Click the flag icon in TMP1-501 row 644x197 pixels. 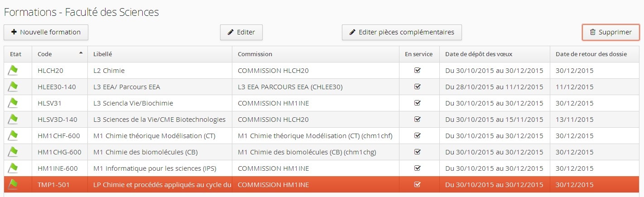pyautogui.click(x=13, y=184)
